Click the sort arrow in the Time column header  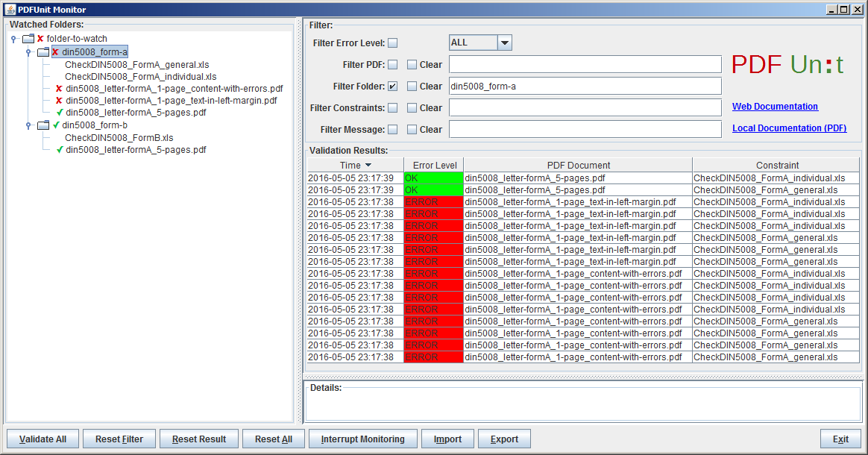coord(368,166)
